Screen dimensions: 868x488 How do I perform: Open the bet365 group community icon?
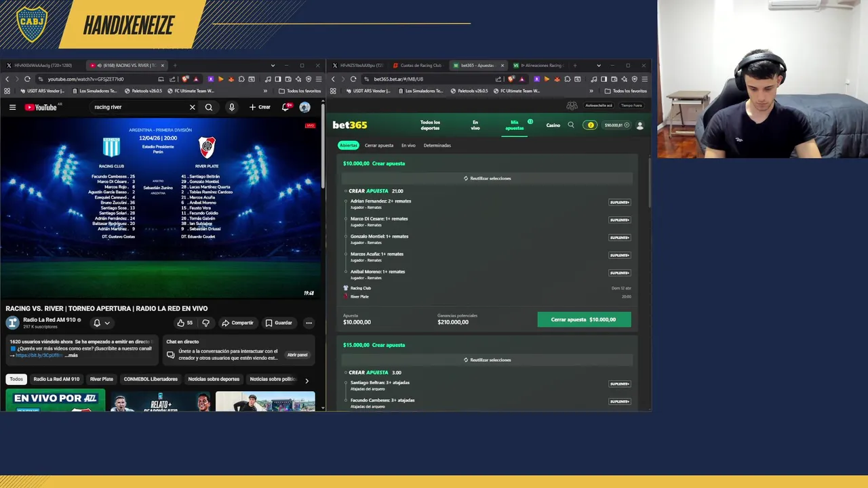click(x=572, y=106)
